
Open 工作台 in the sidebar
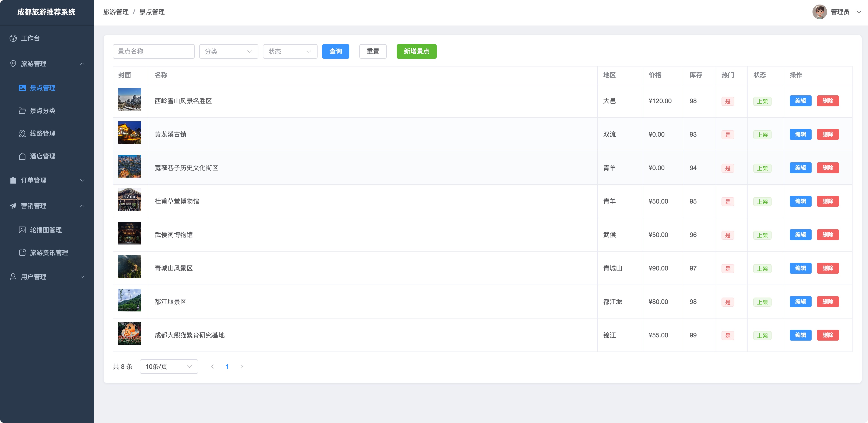point(47,38)
